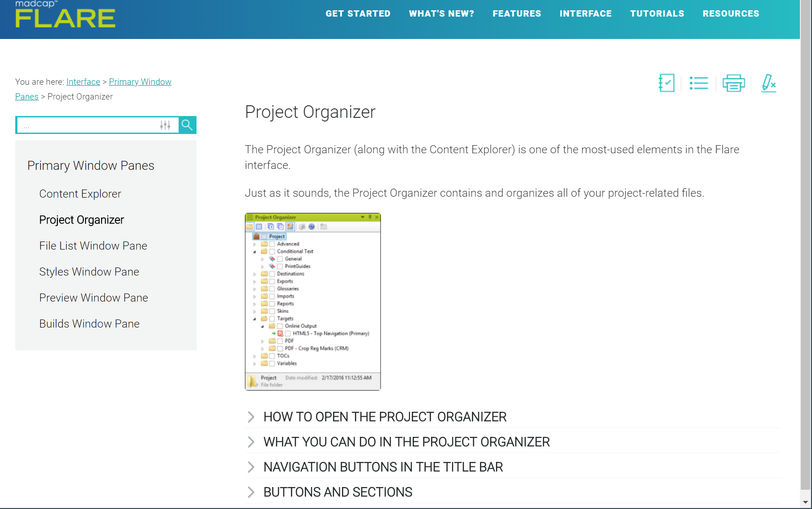Select the collapse-all icon in the Project Organizer toolbar

(280, 226)
